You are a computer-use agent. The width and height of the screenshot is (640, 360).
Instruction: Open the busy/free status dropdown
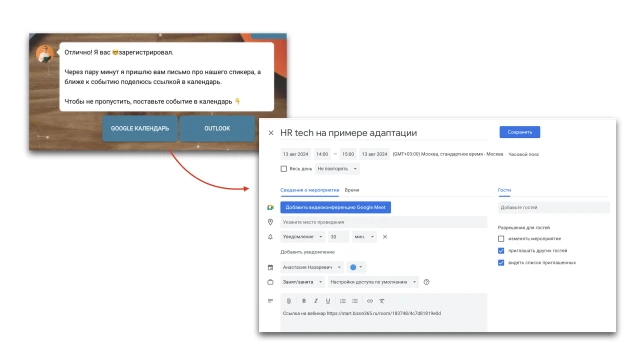click(x=302, y=282)
